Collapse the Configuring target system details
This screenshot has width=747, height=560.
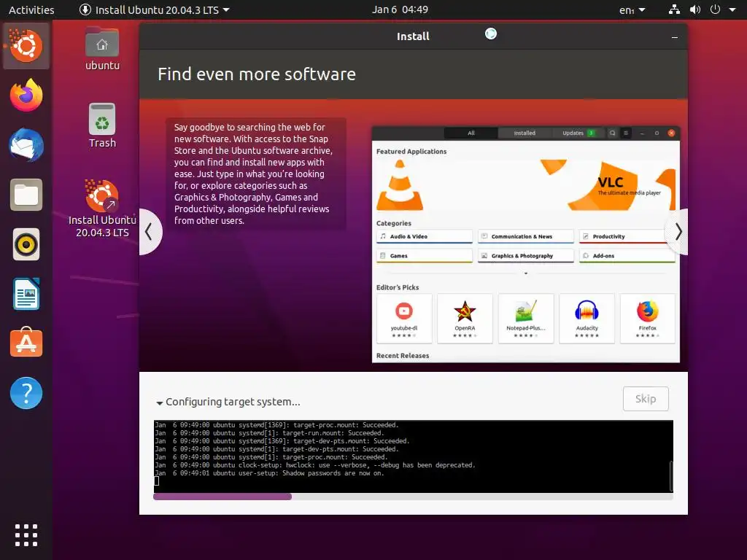click(x=160, y=402)
